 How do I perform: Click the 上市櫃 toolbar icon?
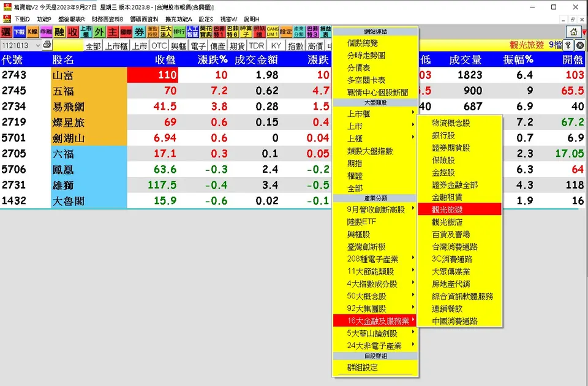86,32
